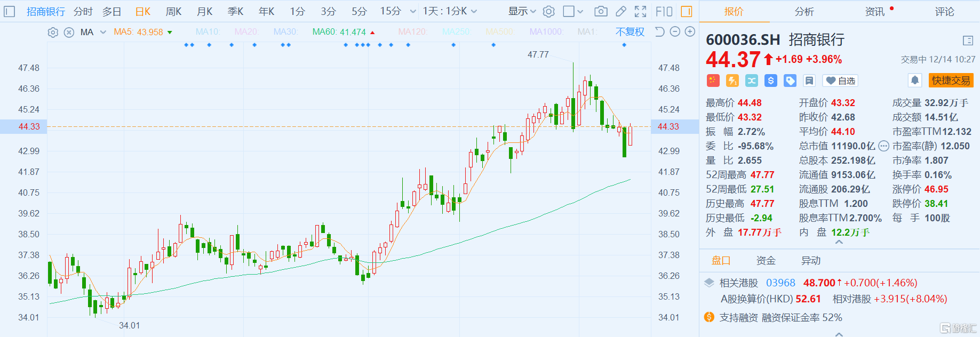Toggle MA20 line visibility
Screen dimensions: 980x337
(x=246, y=32)
